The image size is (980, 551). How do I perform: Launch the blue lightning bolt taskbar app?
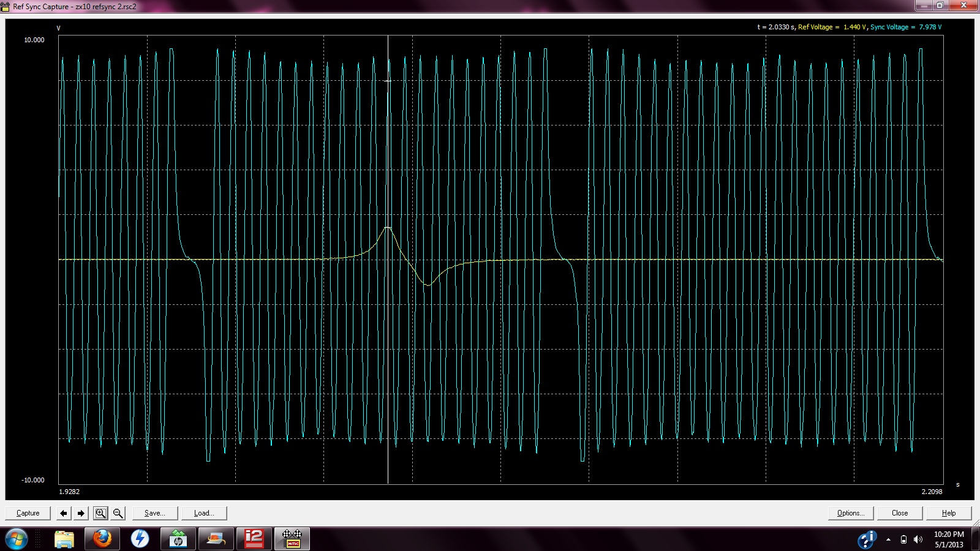(140, 539)
